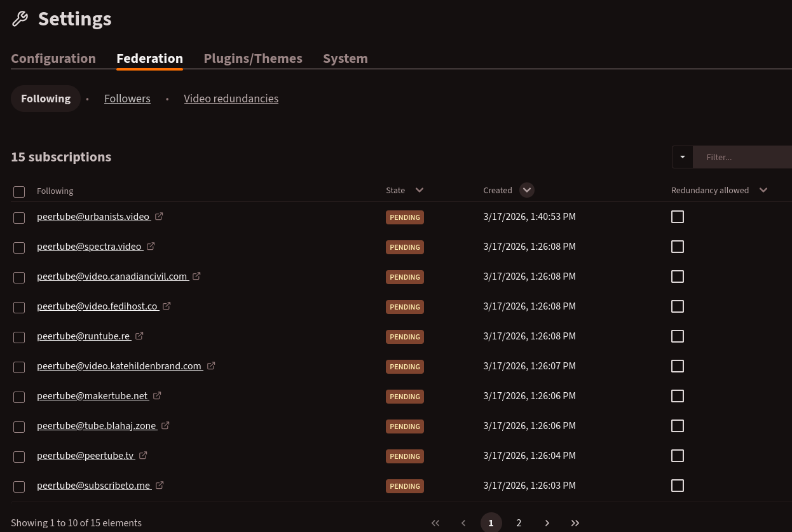The image size is (792, 532).
Task: Go to previous page using left chevron
Action: point(463,522)
